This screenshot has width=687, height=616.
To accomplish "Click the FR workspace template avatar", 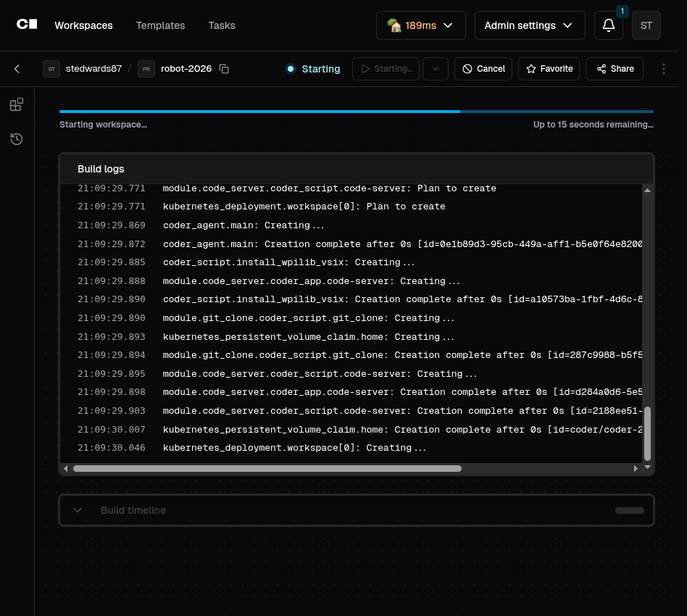I will click(x=146, y=69).
